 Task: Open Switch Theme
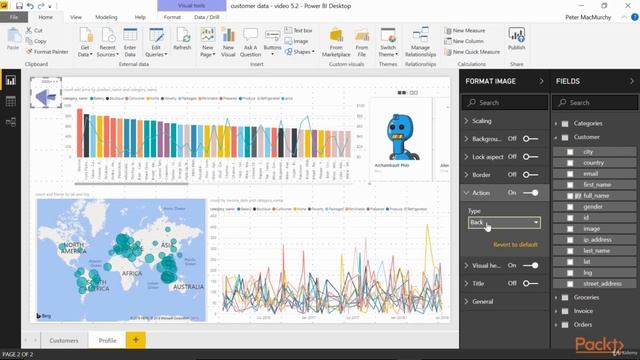388,42
